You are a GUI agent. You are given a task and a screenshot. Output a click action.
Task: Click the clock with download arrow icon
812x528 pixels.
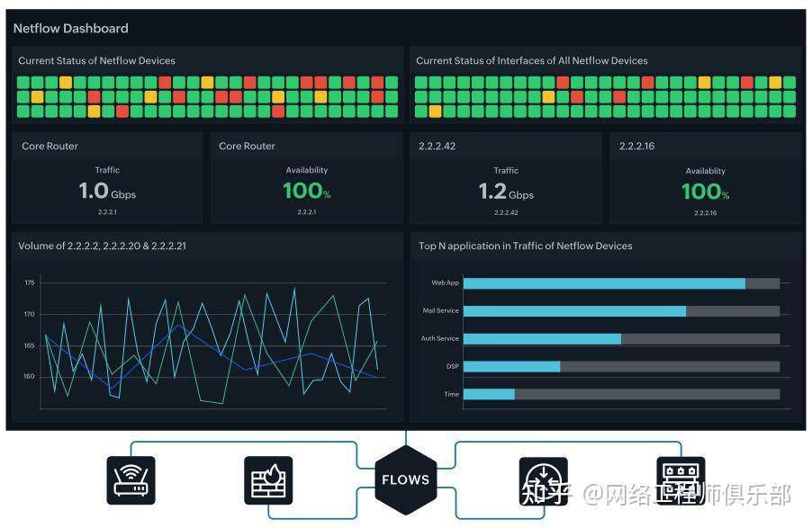point(543,480)
